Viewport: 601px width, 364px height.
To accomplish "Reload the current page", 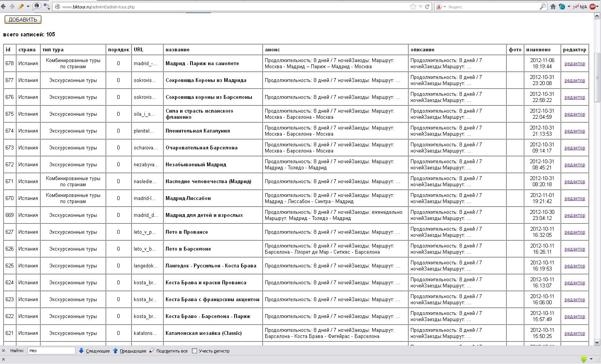I will point(427,7).
